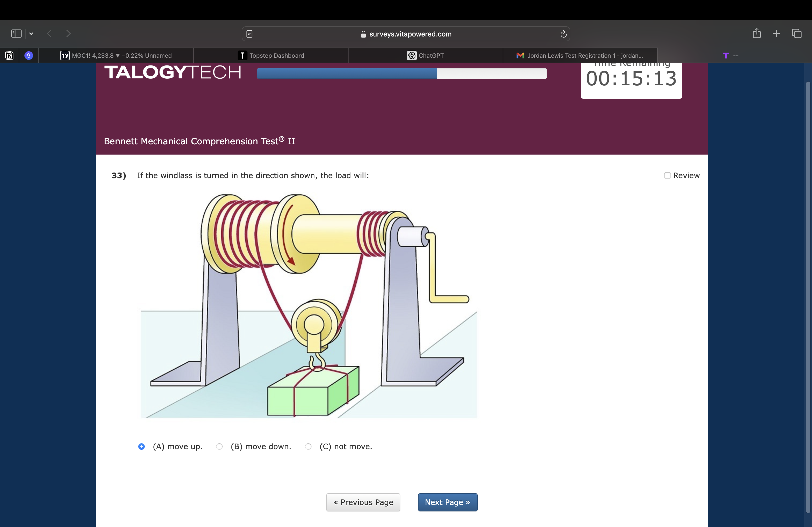Open a new tab with the plus icon
812x527 pixels.
pos(776,33)
